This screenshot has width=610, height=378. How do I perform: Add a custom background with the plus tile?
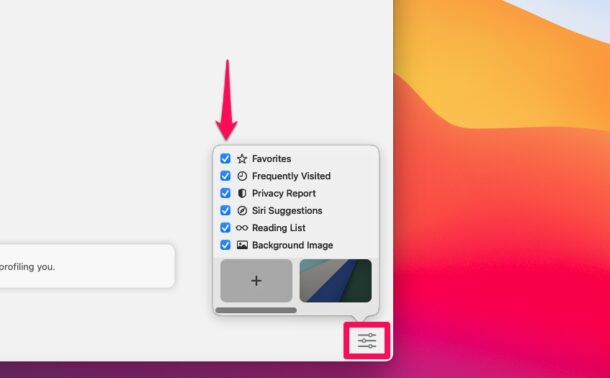click(x=256, y=280)
